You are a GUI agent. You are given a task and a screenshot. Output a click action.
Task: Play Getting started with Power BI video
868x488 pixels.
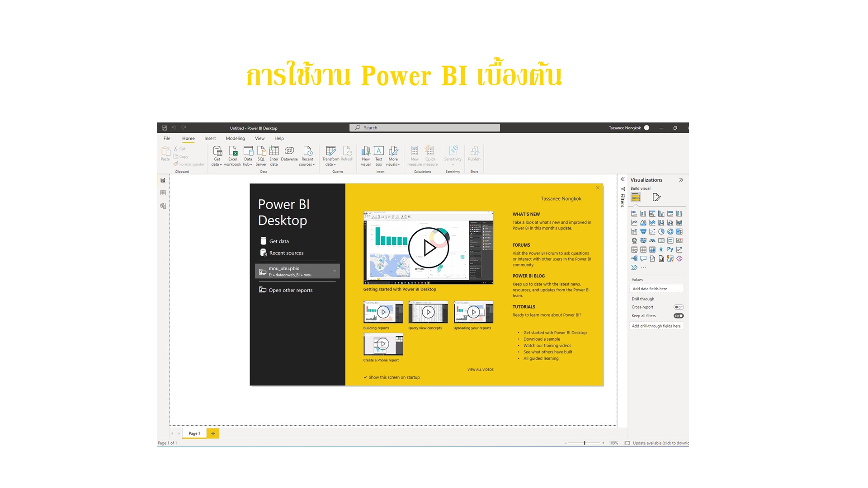tap(428, 248)
